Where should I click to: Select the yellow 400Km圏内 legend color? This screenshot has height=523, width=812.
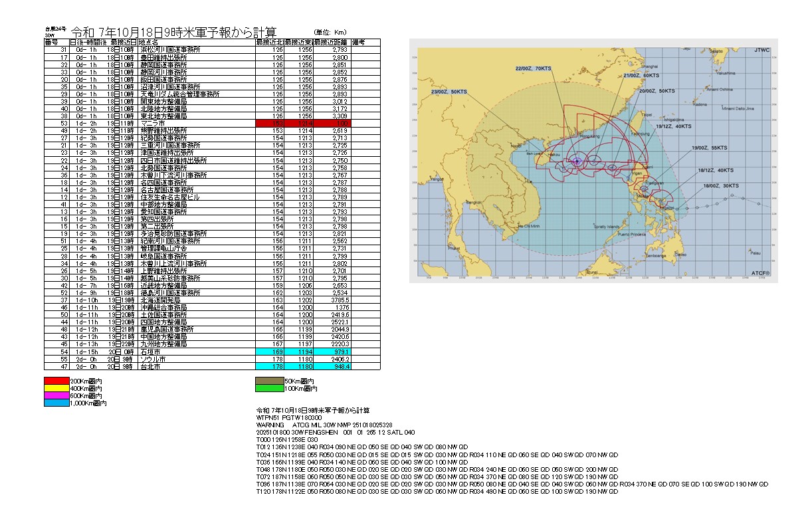[x=56, y=388]
